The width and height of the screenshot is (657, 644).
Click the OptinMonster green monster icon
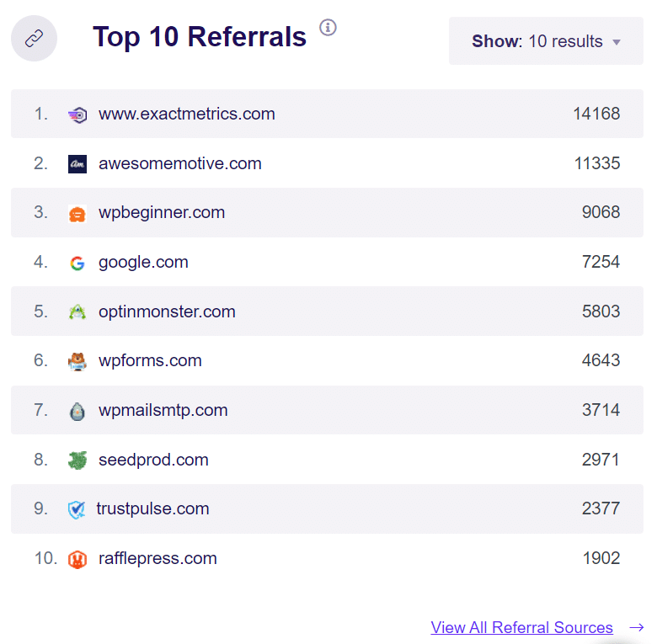click(x=77, y=312)
